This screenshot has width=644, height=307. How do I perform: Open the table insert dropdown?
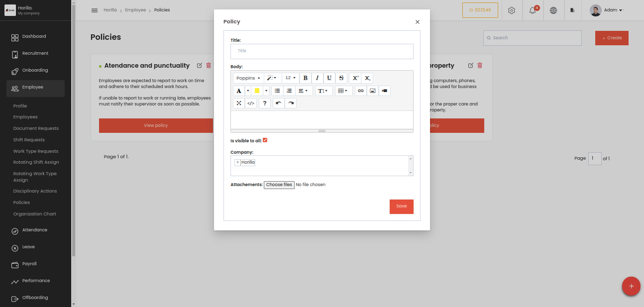click(344, 91)
